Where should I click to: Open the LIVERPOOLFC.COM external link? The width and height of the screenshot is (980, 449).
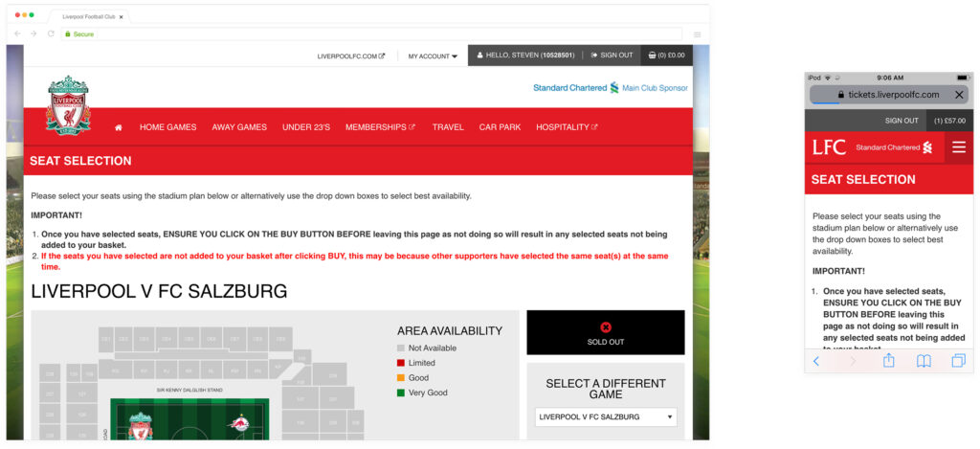(351, 56)
